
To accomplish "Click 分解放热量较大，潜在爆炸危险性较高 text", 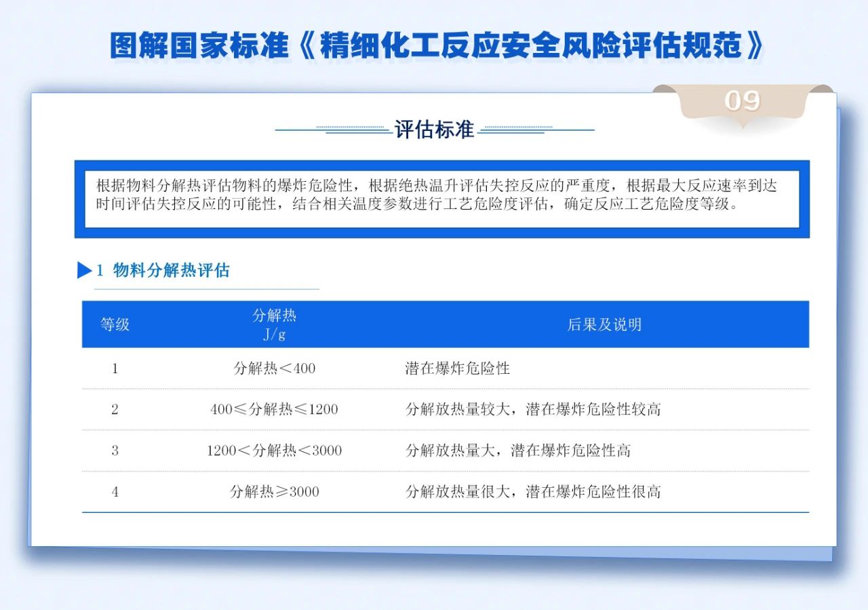I will coord(532,409).
